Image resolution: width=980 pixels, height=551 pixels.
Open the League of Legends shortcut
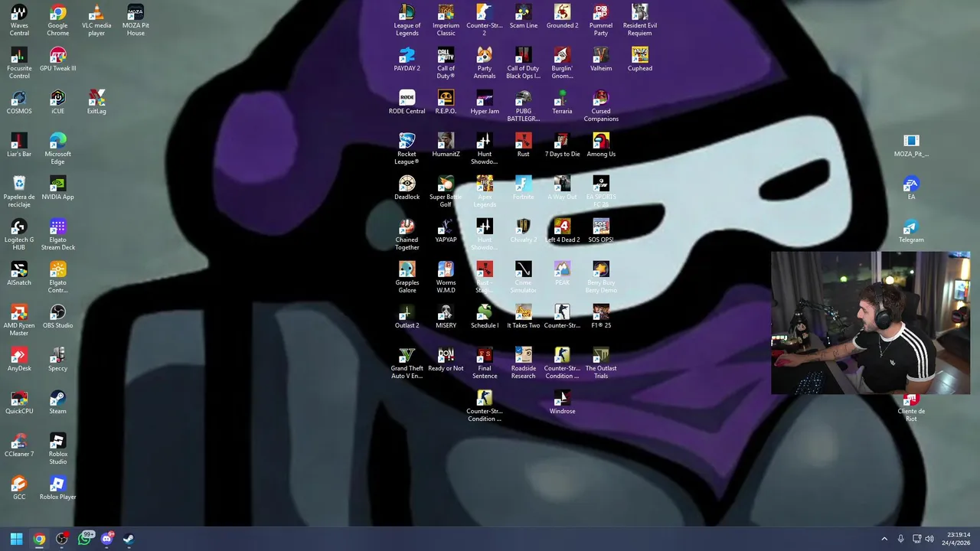[407, 20]
